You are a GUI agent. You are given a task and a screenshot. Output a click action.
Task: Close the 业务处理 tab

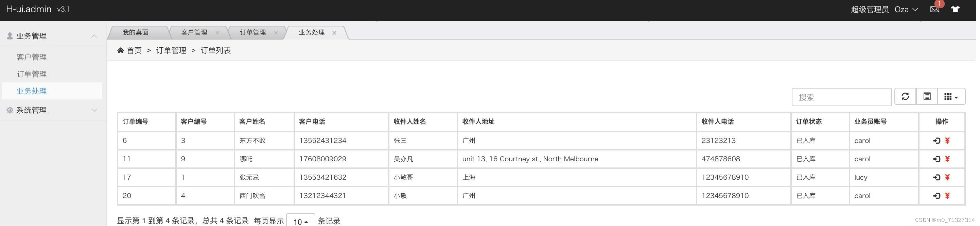(334, 33)
